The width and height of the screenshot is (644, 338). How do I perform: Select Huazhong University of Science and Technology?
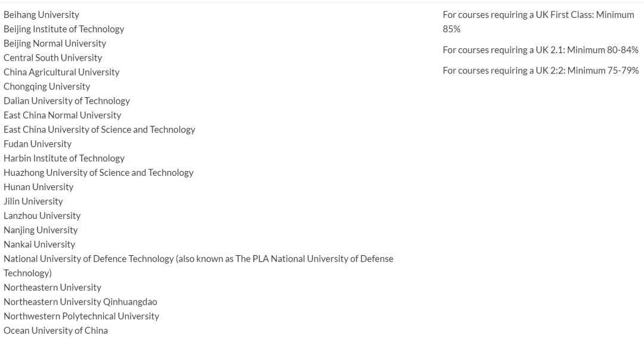[x=98, y=172]
